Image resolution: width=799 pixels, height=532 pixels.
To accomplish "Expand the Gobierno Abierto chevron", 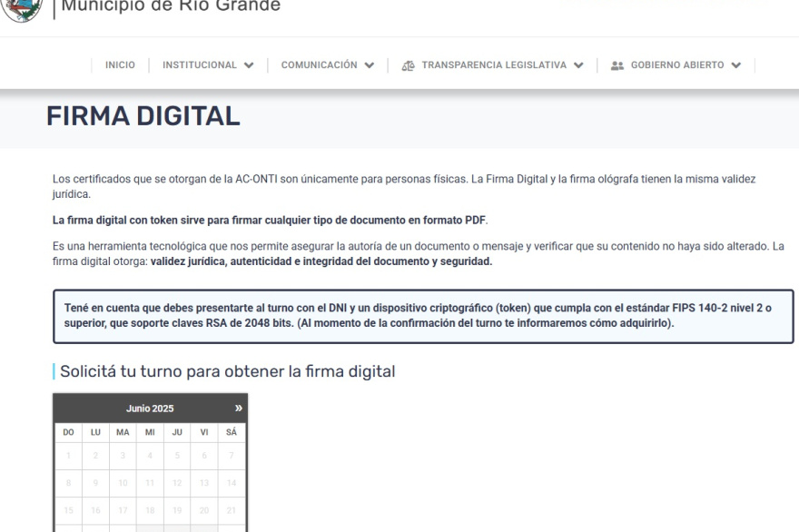I will pyautogui.click(x=735, y=65).
